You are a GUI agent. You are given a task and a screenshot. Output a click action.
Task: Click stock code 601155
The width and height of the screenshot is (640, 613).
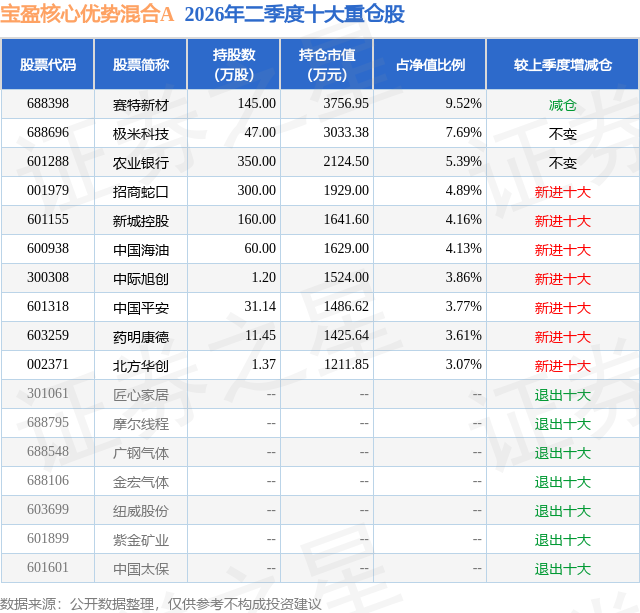48,220
